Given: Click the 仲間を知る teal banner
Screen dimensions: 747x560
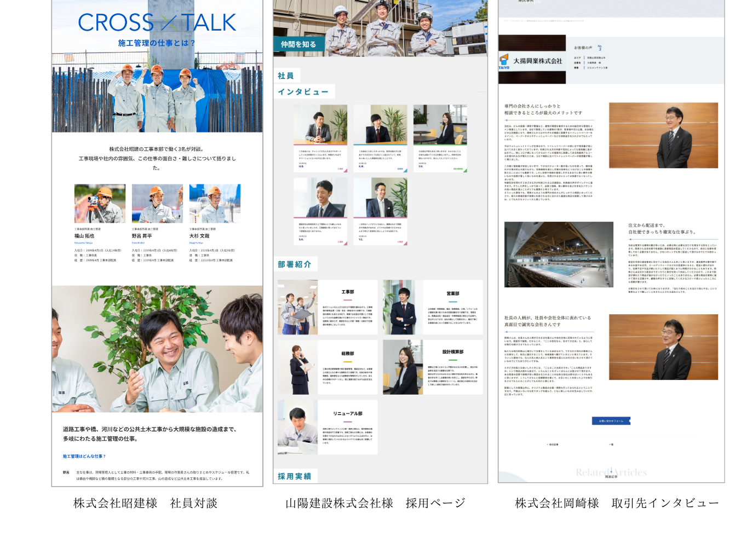Looking at the screenshot, I should point(298,44).
